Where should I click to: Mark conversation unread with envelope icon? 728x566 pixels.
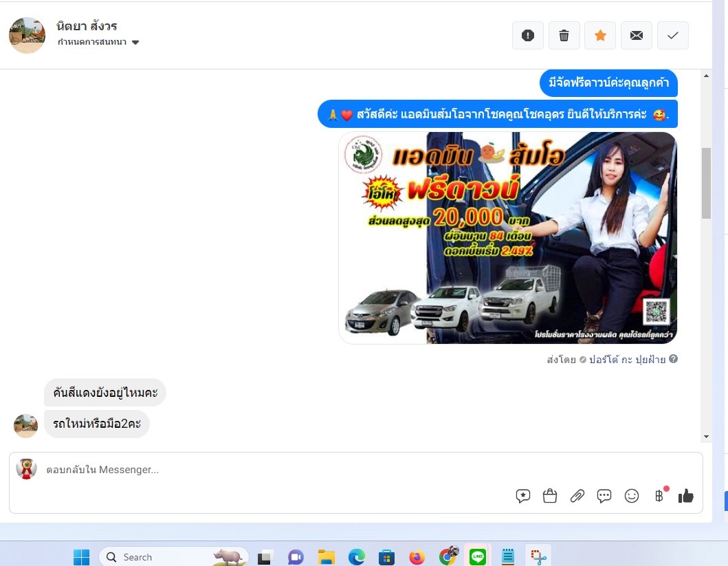tap(637, 36)
